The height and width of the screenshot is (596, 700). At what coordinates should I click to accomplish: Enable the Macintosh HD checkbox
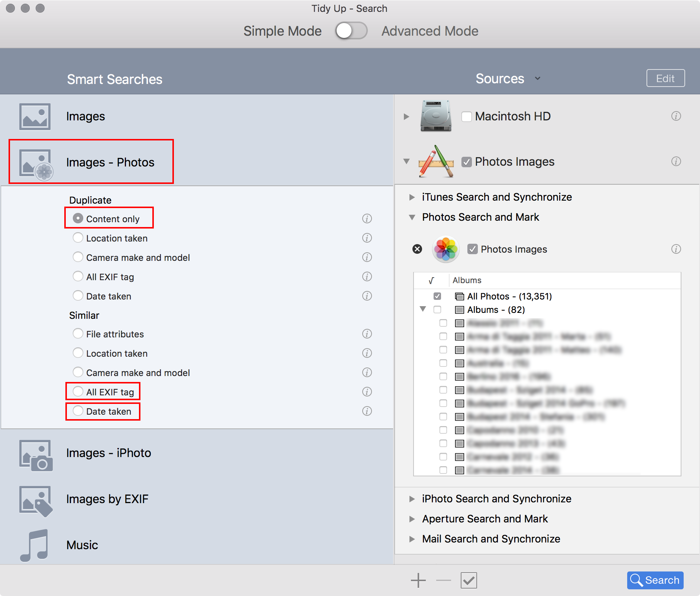(x=466, y=117)
